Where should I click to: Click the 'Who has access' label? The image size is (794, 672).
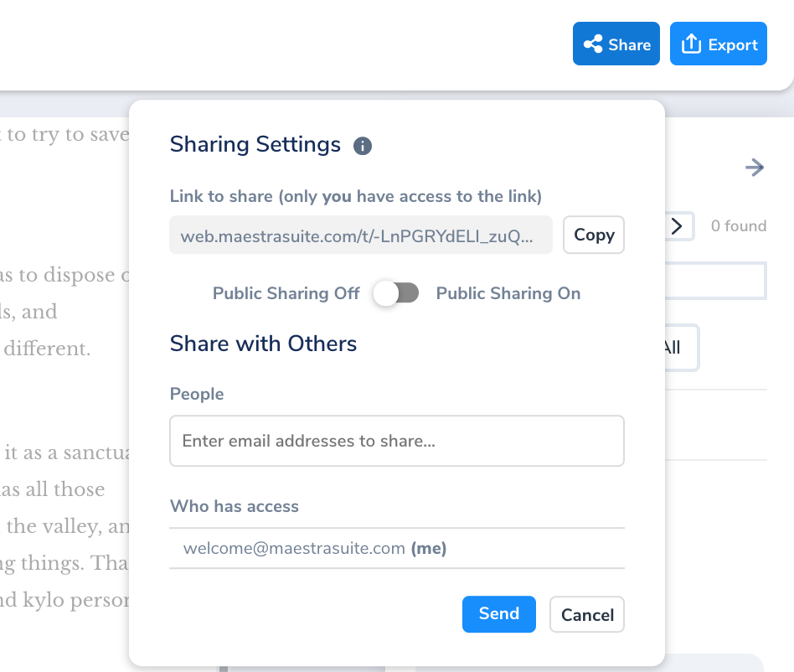[234, 506]
